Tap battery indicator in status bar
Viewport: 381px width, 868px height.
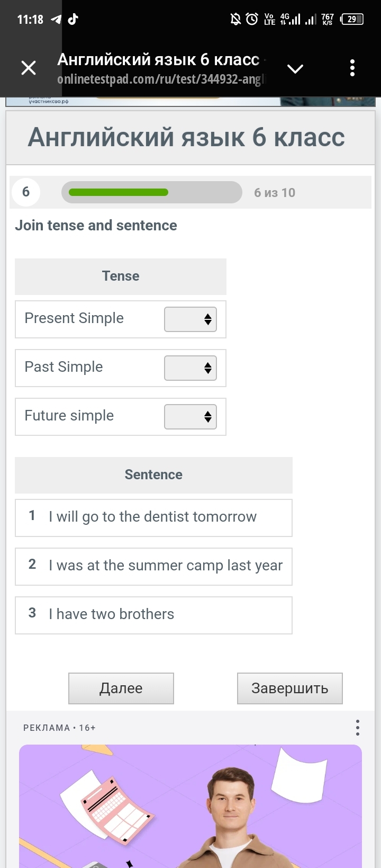[x=352, y=19]
